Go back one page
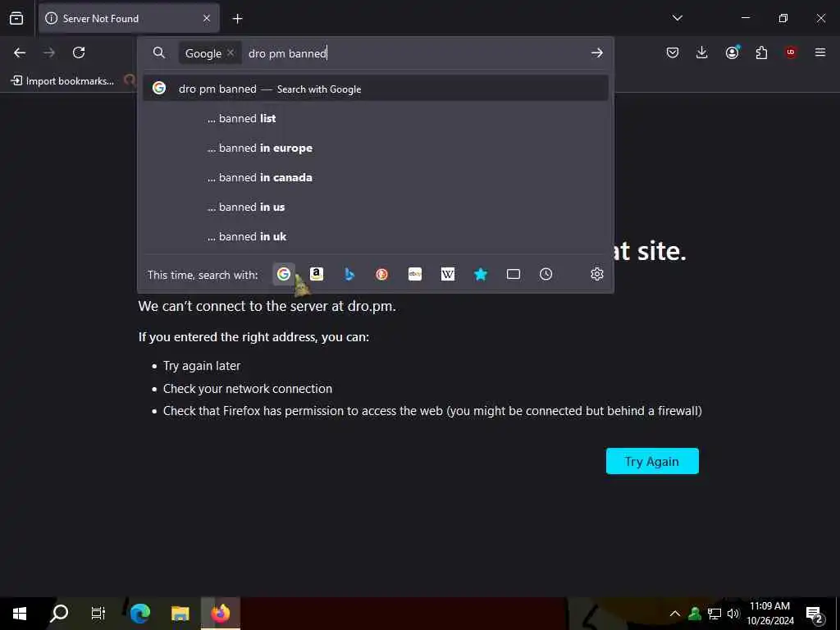840x630 pixels. click(20, 52)
